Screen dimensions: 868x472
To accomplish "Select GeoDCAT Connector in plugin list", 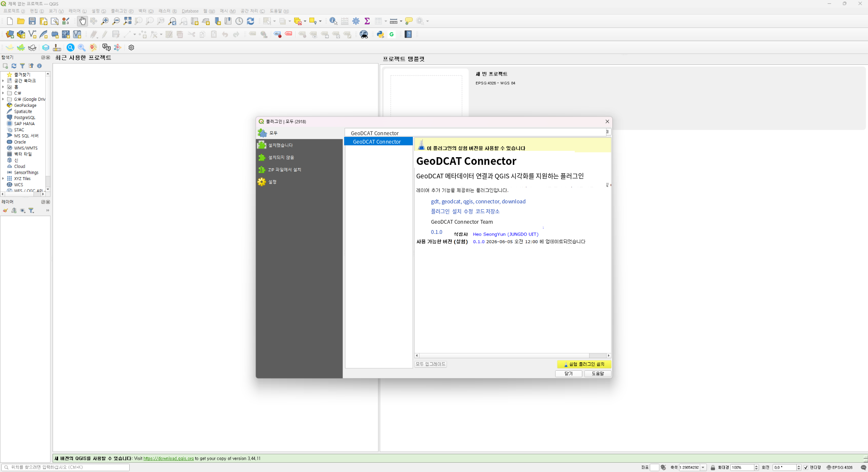I will click(x=378, y=142).
